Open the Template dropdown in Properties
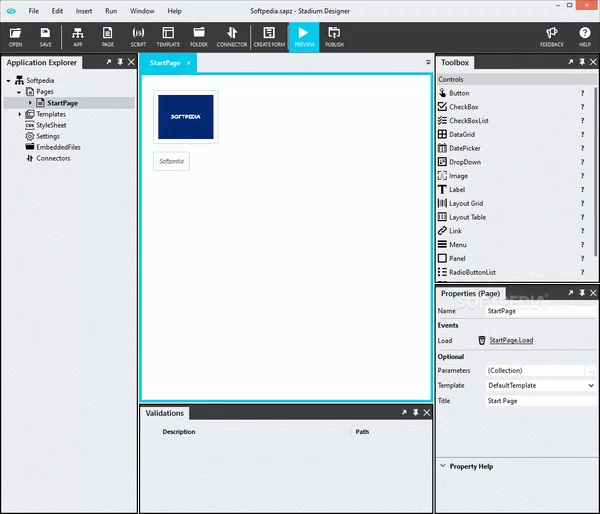The image size is (600, 514). (x=590, y=385)
